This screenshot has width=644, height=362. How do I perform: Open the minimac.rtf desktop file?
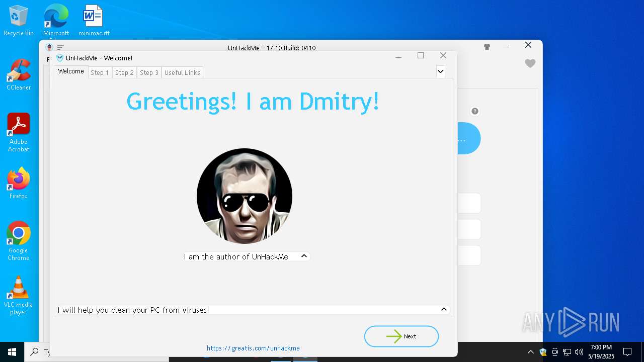(x=94, y=21)
